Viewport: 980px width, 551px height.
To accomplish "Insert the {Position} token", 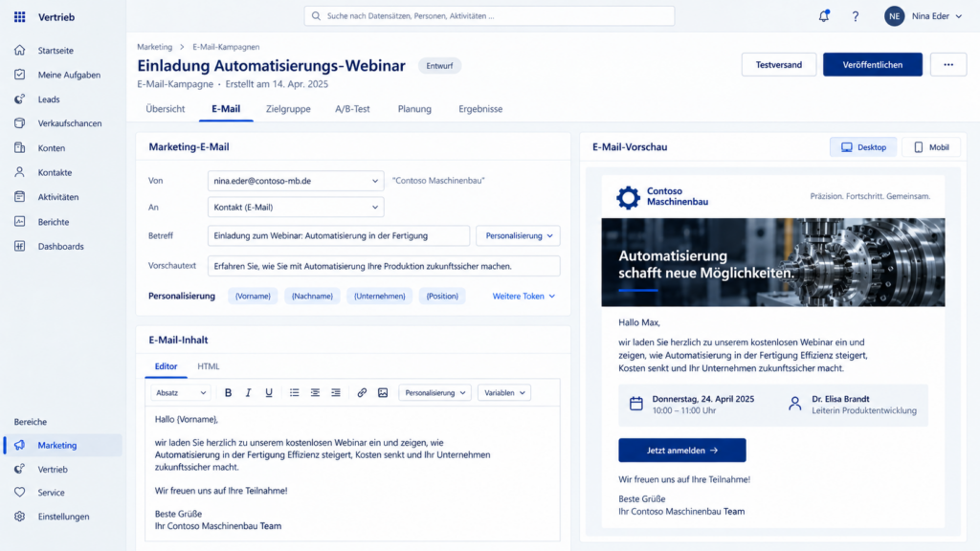I will click(x=442, y=297).
